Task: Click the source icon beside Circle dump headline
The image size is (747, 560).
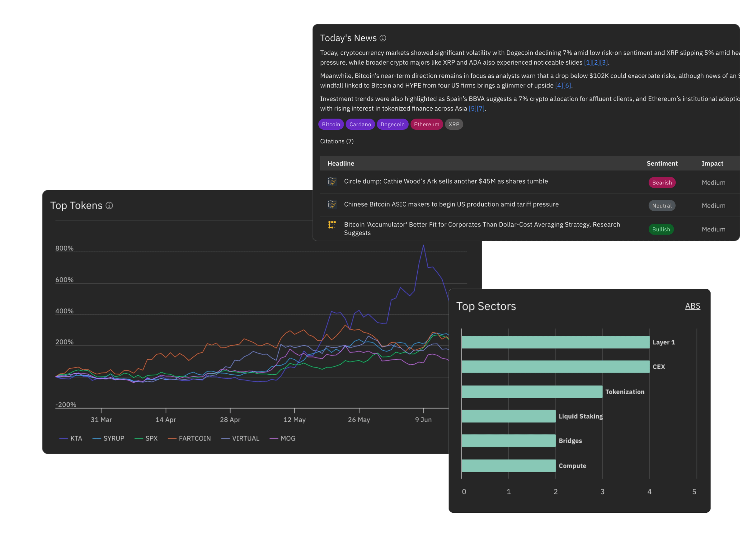Action: (332, 181)
